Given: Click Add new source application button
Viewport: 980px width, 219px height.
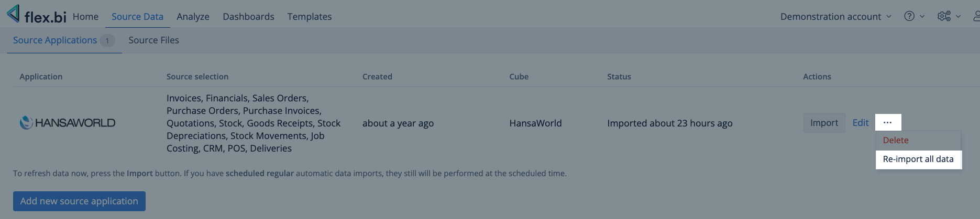Looking at the screenshot, I should tap(79, 201).
